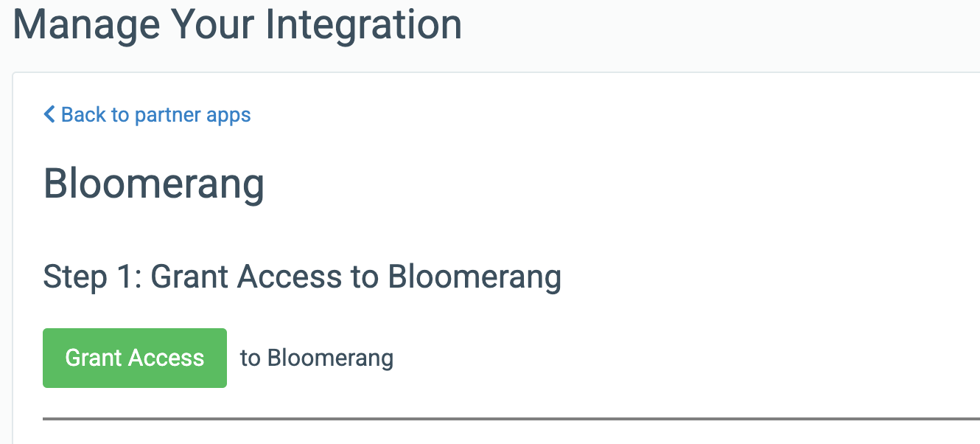The height and width of the screenshot is (444, 980).
Task: Click the word "Integration" in the title
Action: (363, 24)
